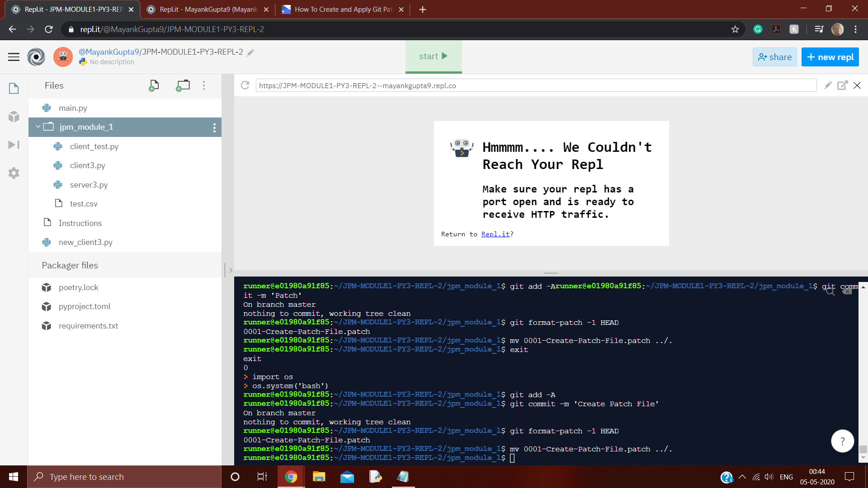Bookmark the page with the star icon
The image size is (868, 488).
click(x=735, y=29)
